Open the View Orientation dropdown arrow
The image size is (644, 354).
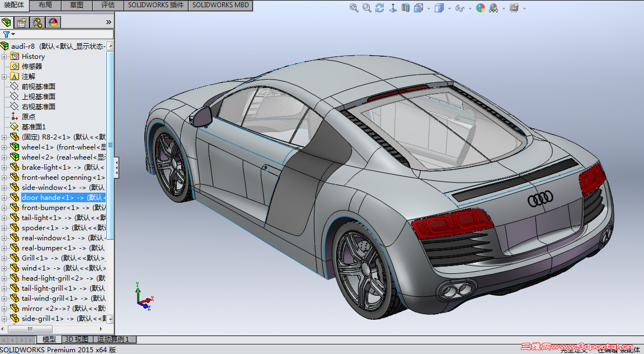coord(429,8)
